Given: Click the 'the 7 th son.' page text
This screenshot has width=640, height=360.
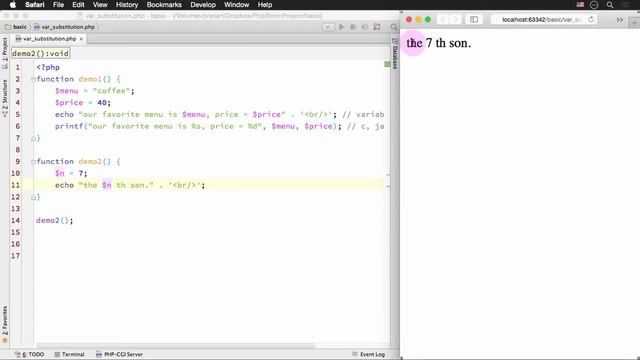Looking at the screenshot, I should pos(439,43).
